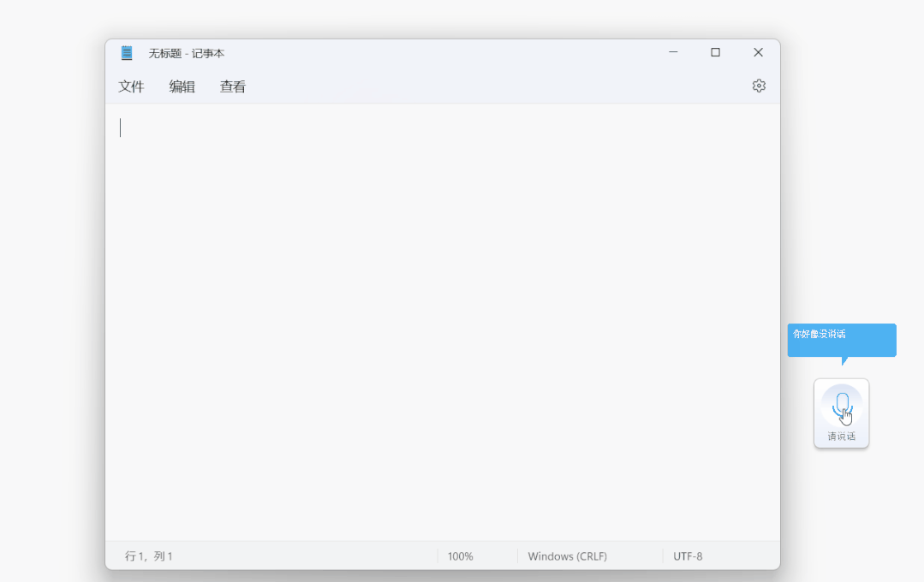Image resolution: width=924 pixels, height=582 pixels.
Task: Open Notepad settings via gear icon
Action: 759,86
